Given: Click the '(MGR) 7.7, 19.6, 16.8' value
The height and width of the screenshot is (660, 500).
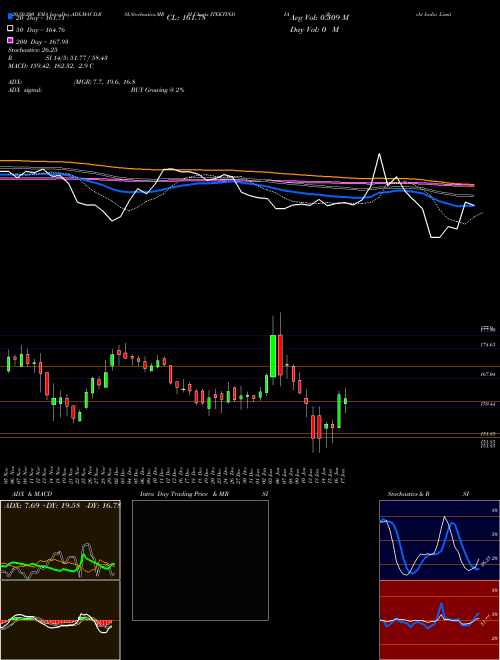Looking at the screenshot, I should (104, 82).
